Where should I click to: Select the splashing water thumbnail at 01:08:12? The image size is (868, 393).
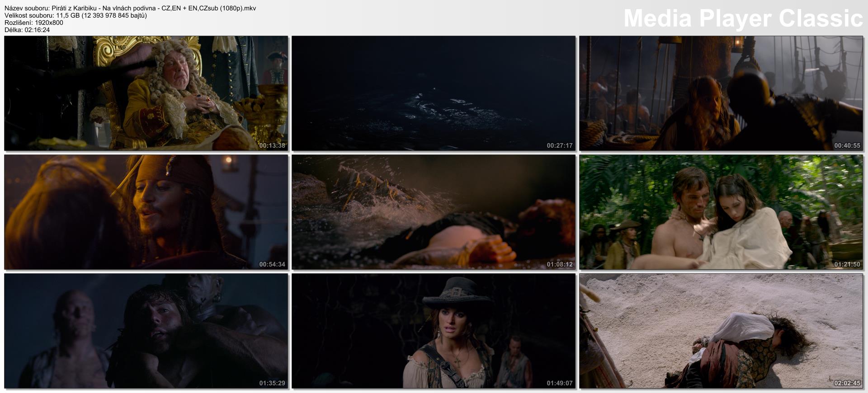click(x=434, y=212)
